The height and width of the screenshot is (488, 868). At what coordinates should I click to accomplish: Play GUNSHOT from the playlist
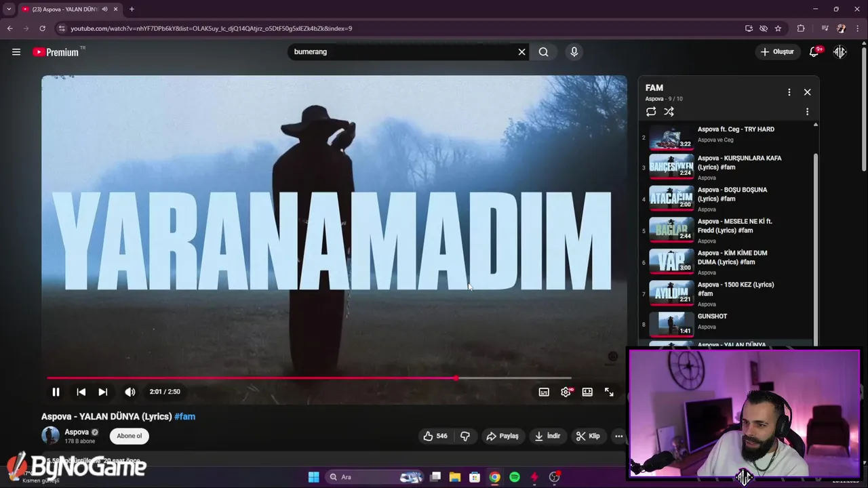[x=726, y=324]
